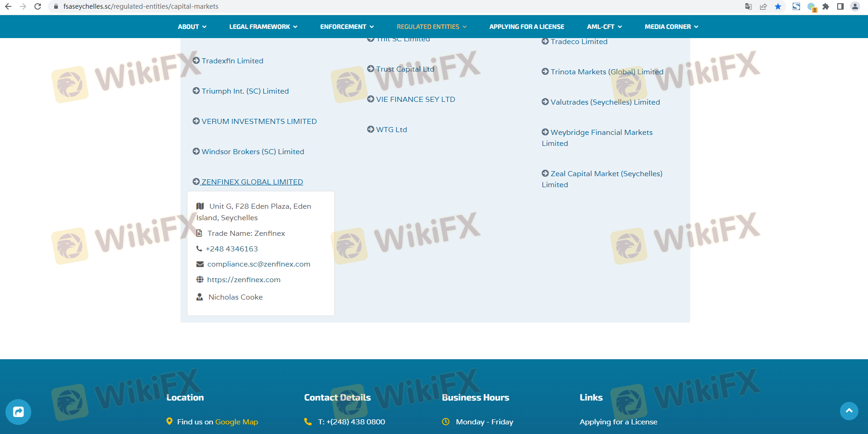Click the browser back arrow

pos(8,6)
